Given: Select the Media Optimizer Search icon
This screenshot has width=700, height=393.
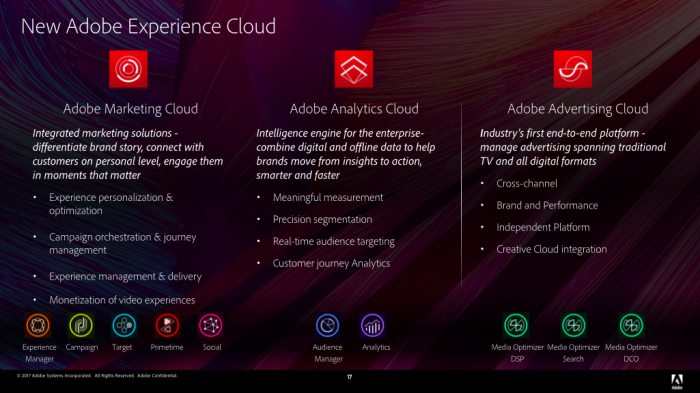Looking at the screenshot, I should click(x=574, y=325).
